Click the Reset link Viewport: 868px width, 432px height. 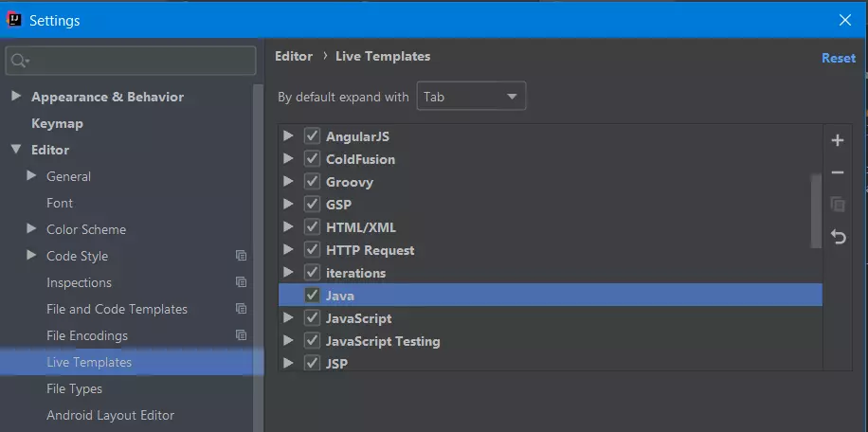[x=838, y=58]
